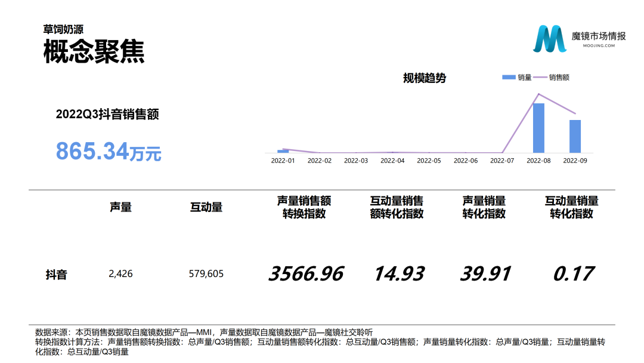Click the 销售额 legend label text

(559, 77)
